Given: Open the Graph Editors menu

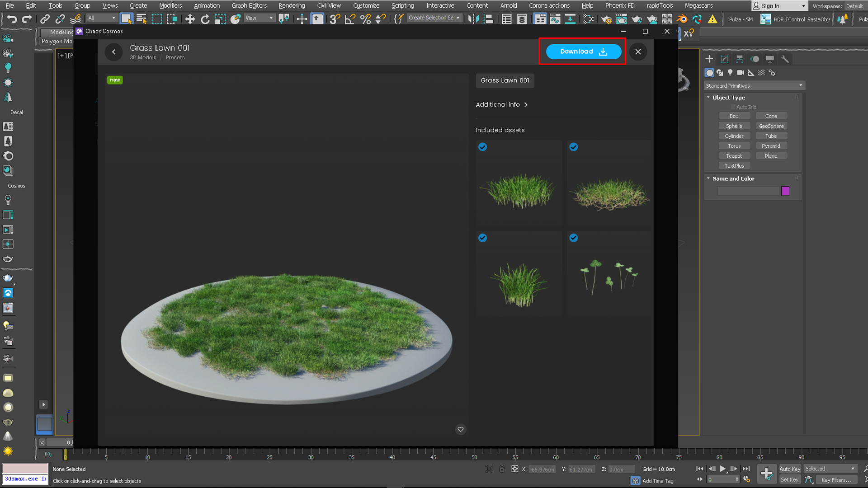Looking at the screenshot, I should pyautogui.click(x=249, y=5).
